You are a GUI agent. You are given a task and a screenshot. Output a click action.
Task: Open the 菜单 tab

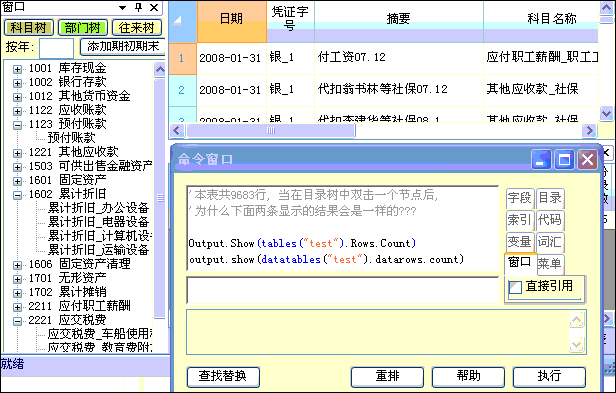(550, 264)
